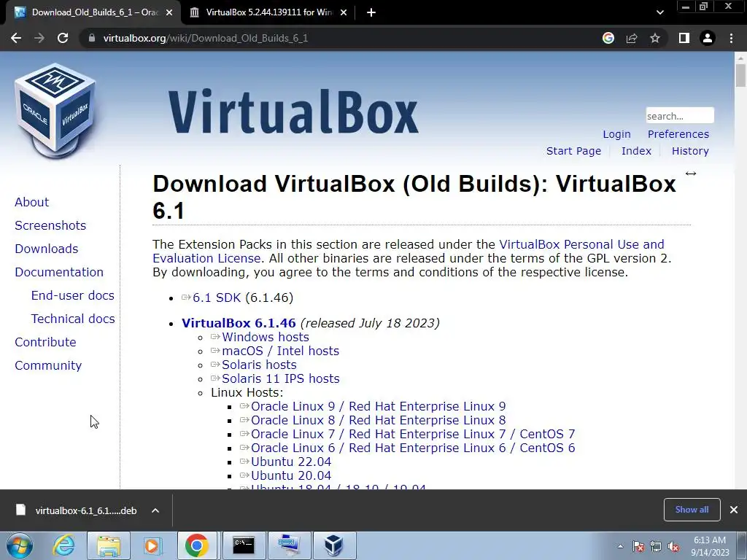Select the Download_Old_Builds_6_1 tab
Viewport: 747px width, 560px height.
point(93,12)
